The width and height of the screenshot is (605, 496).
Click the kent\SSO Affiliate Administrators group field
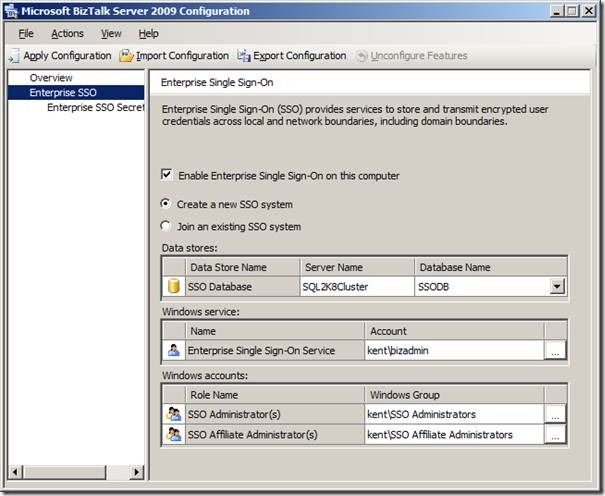454,435
